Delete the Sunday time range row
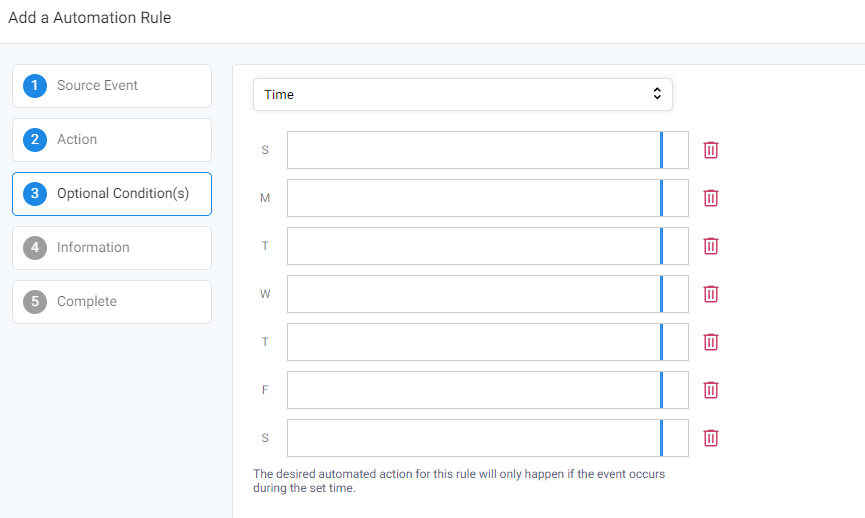 coord(711,150)
